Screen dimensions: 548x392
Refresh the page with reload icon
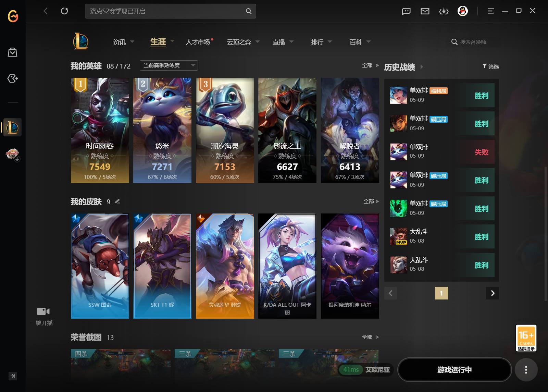pos(64,11)
